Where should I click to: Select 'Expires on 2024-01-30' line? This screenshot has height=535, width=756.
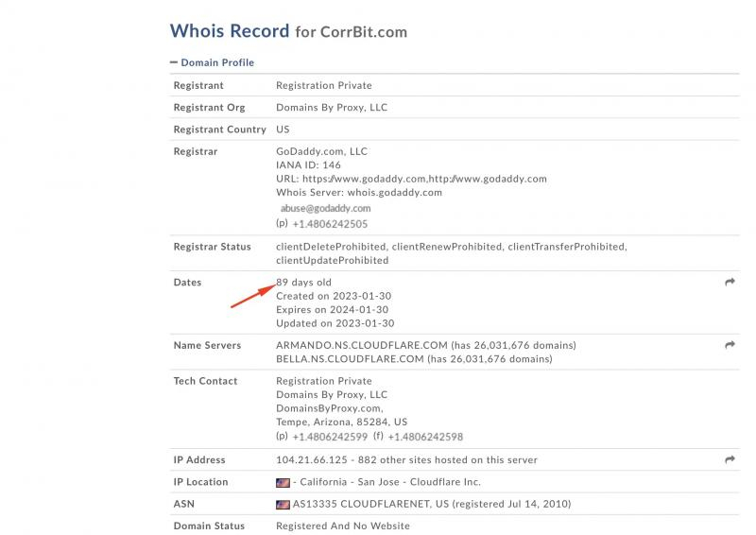click(333, 310)
